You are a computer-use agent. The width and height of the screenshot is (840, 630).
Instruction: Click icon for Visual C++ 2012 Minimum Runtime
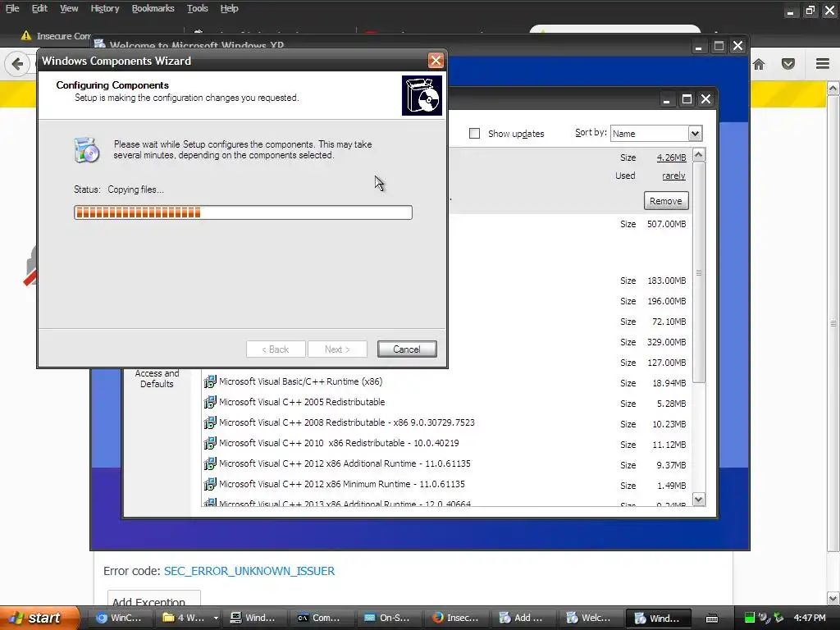[210, 484]
